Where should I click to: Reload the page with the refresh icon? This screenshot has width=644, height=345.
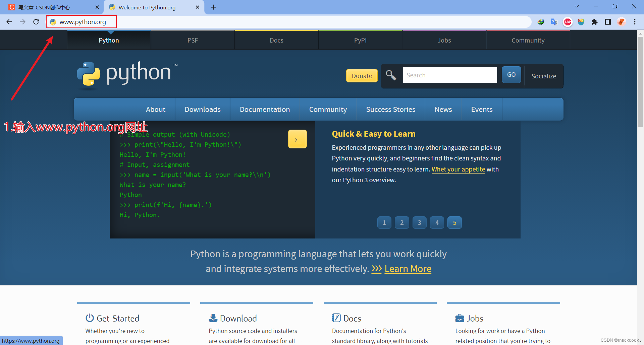[36, 22]
